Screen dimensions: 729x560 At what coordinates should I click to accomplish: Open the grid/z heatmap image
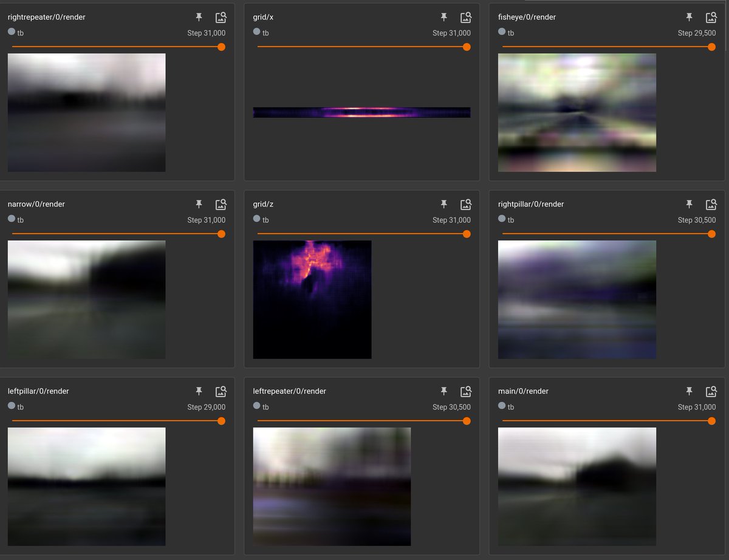click(312, 299)
